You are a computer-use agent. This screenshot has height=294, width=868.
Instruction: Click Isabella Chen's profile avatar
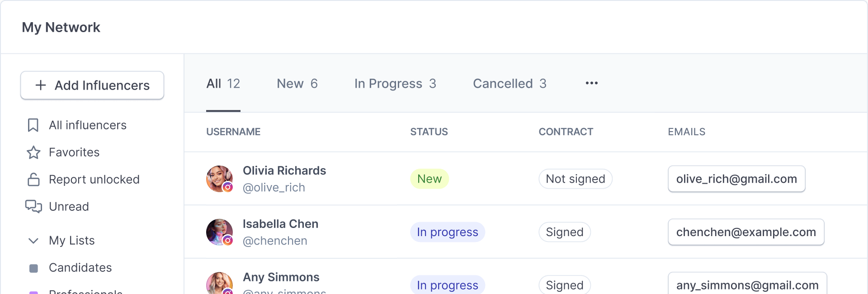(219, 232)
